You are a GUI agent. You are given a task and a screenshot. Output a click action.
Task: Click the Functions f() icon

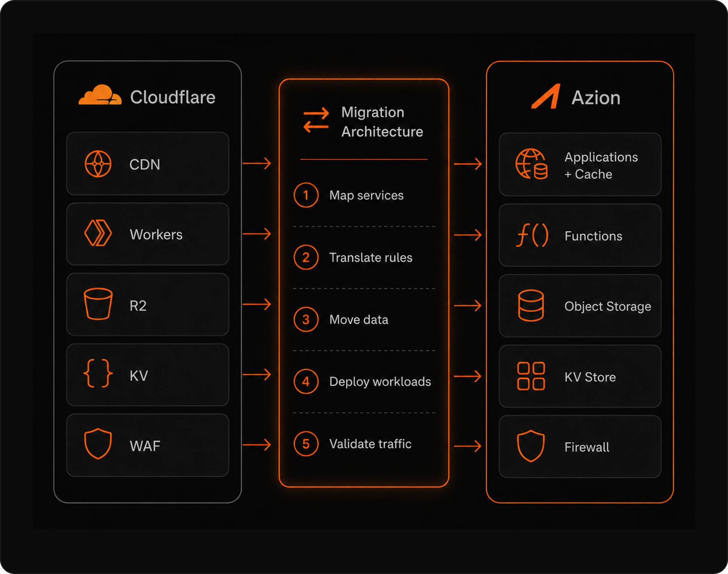(x=532, y=235)
